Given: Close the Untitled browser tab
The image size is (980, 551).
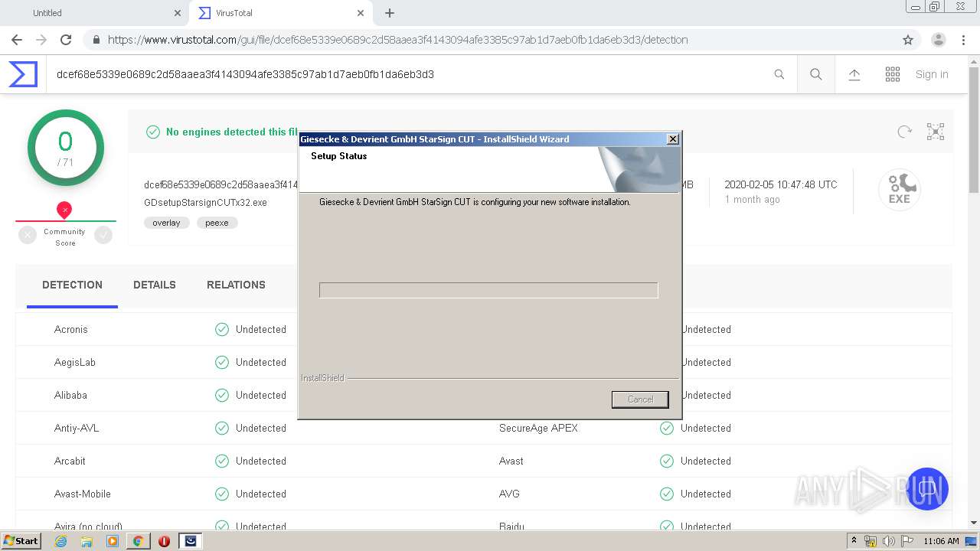Looking at the screenshot, I should tap(178, 13).
